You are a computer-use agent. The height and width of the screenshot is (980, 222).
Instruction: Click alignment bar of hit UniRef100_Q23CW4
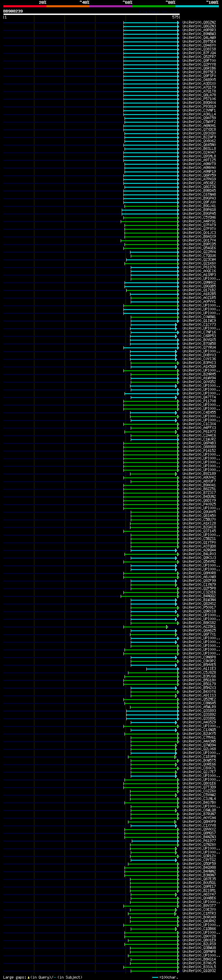click(x=153, y=259)
